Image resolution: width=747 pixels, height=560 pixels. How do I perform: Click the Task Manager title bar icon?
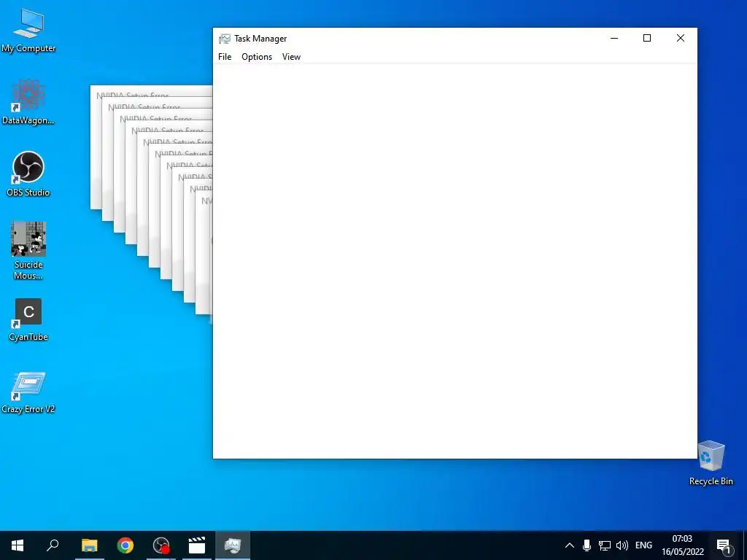pos(225,39)
